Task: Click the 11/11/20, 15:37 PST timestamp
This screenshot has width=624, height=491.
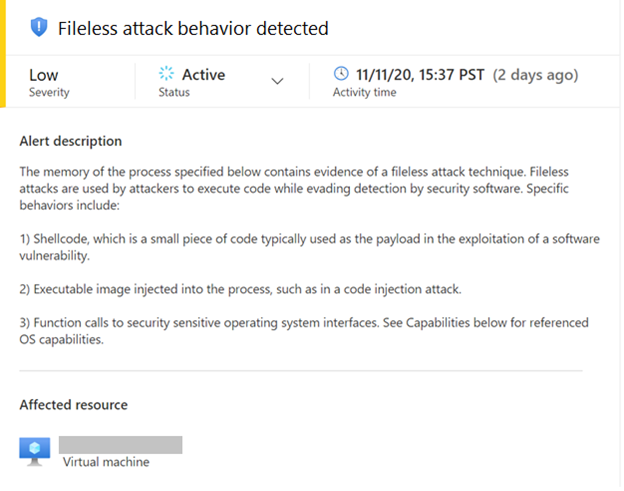Action: pos(420,74)
